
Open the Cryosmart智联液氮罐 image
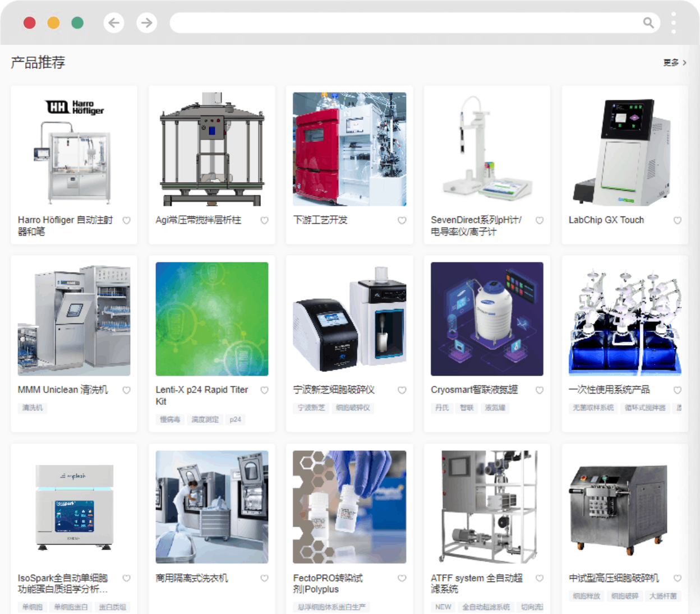[x=487, y=319]
